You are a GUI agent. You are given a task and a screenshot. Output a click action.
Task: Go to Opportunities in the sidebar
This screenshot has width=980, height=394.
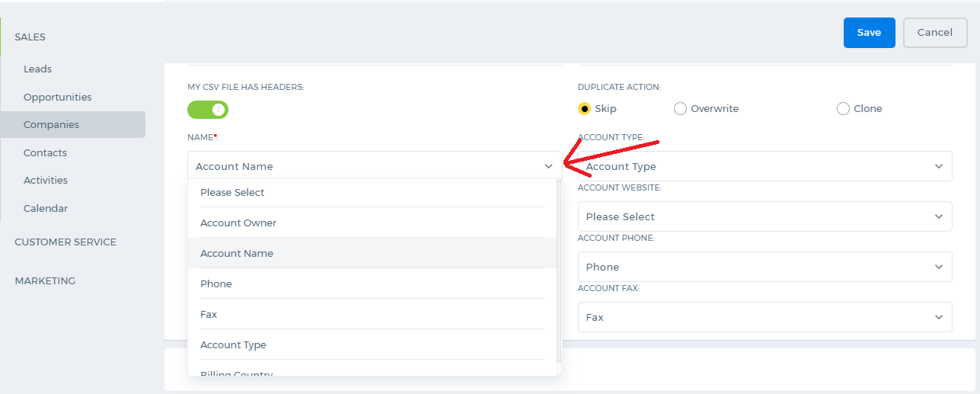coord(57,97)
